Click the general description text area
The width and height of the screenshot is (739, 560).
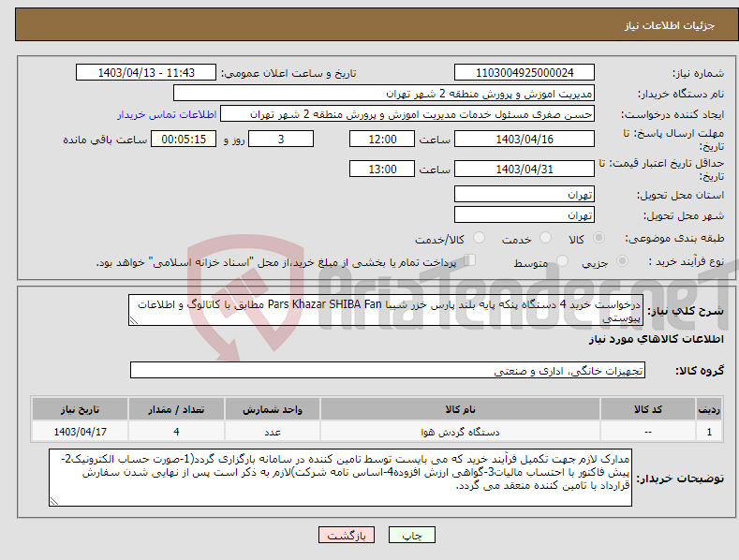[386, 310]
